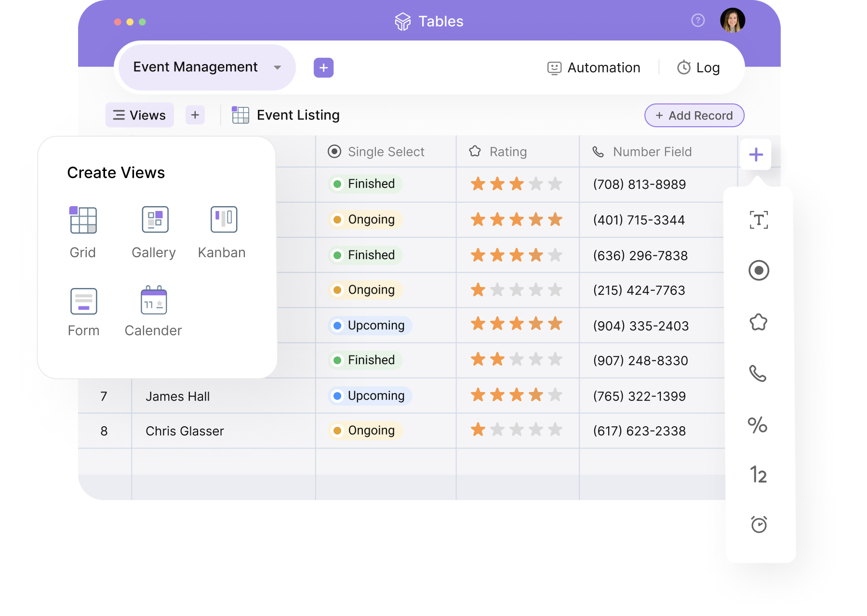Toggle Chris Glasser's Ongoing status
The image size is (867, 616).
click(364, 430)
